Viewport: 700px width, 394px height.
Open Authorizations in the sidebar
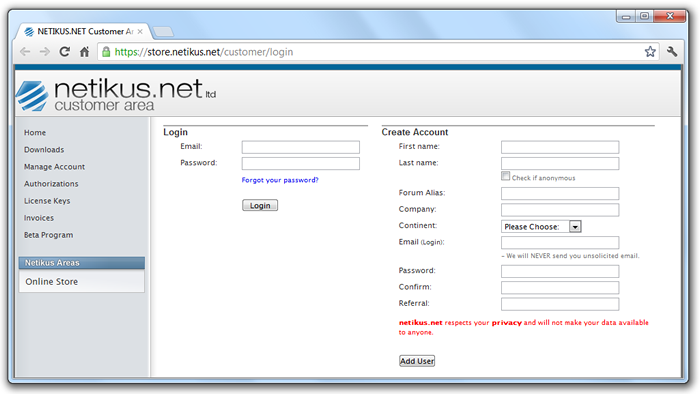[x=51, y=184]
